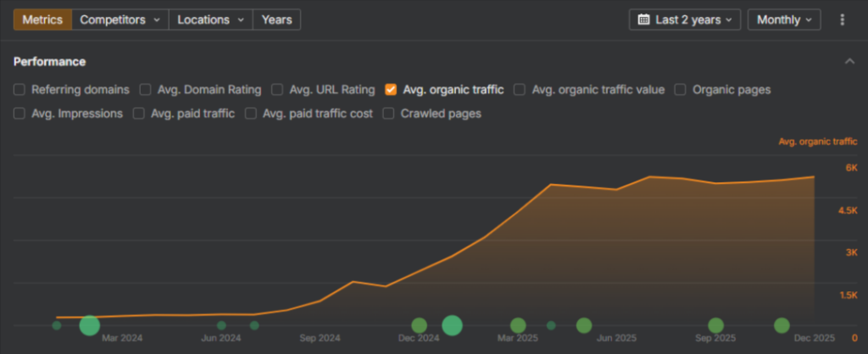
Task: Click the calendar icon in date range
Action: pos(643,19)
